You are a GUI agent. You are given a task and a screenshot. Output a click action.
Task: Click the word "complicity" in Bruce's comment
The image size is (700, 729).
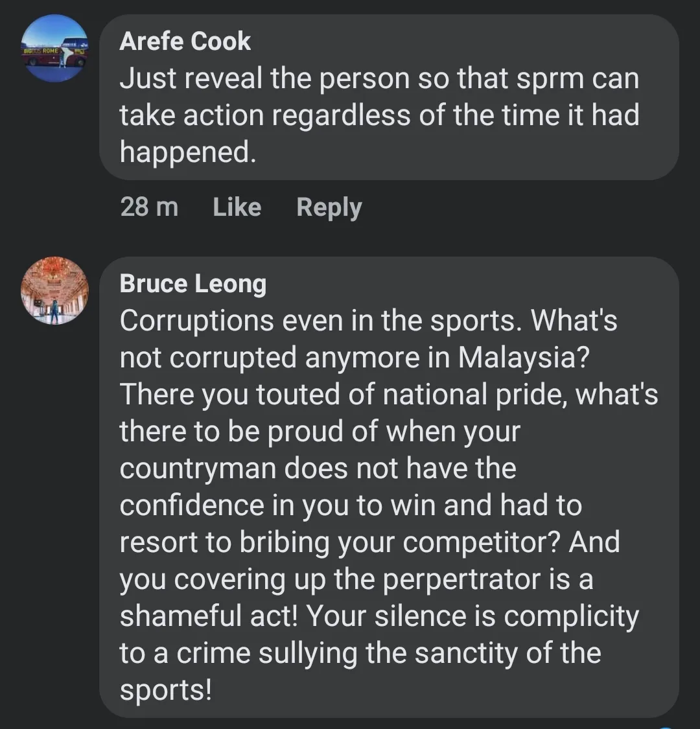(x=571, y=616)
